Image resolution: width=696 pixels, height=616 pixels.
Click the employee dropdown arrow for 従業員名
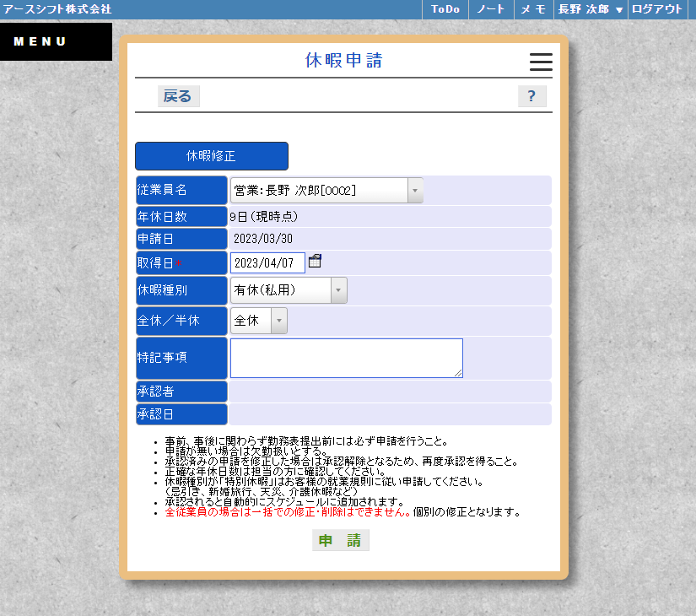pos(414,190)
